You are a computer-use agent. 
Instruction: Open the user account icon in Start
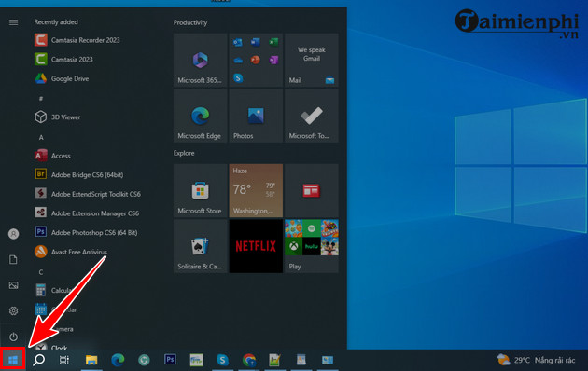(13, 234)
